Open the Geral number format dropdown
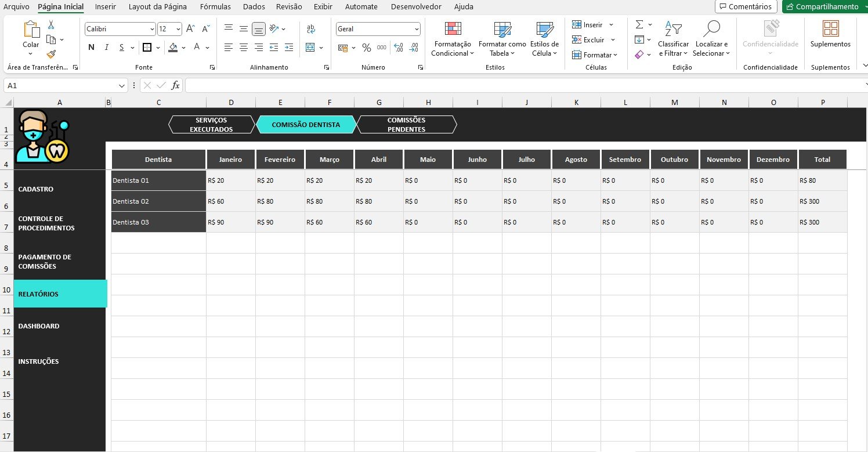868x452 pixels. (x=417, y=29)
